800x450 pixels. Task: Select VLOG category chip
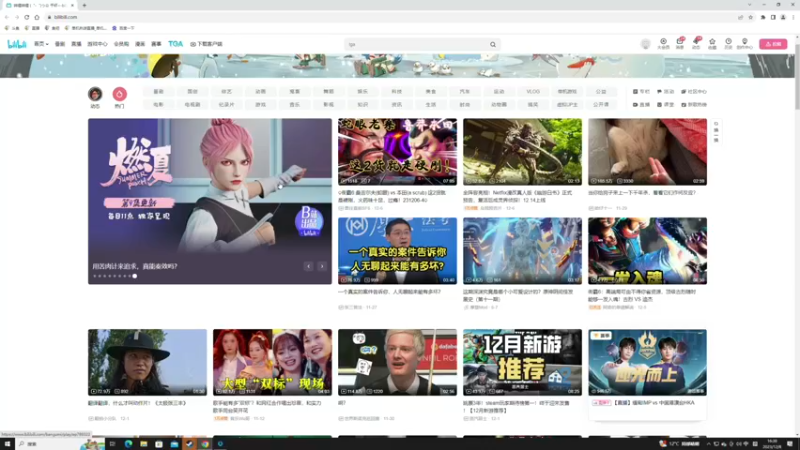(533, 91)
